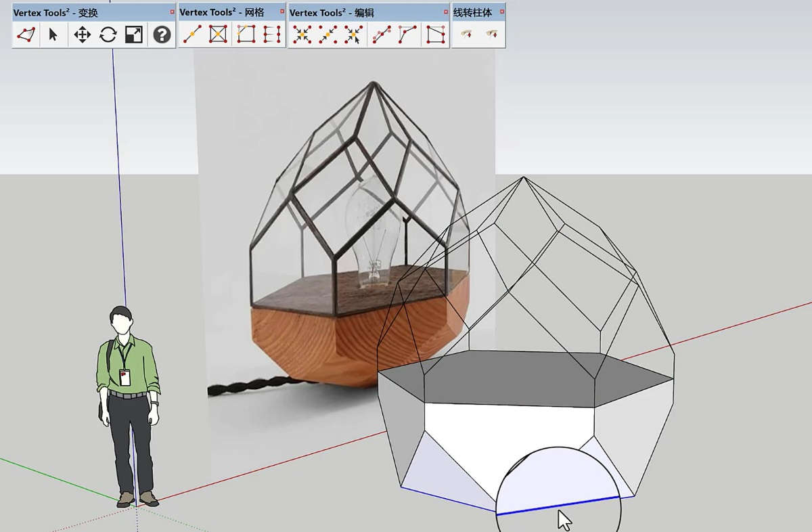Click the first merge vertices icon in 编辑 toolbar

click(302, 35)
